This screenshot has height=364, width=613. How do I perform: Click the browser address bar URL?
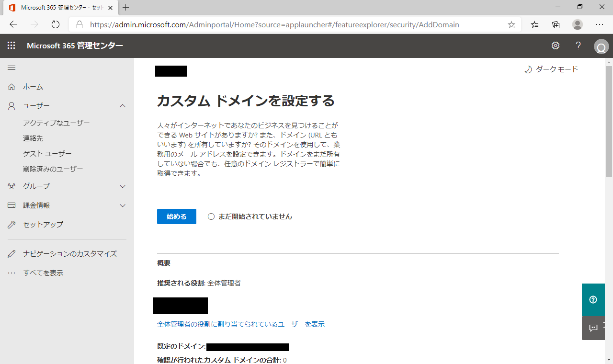tap(274, 24)
